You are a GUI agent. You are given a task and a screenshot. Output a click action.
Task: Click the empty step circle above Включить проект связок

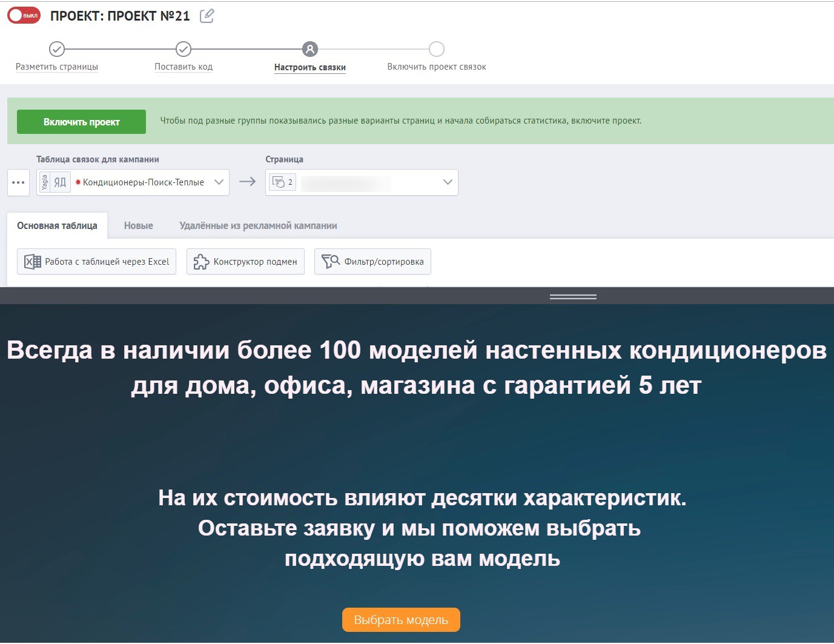point(437,49)
